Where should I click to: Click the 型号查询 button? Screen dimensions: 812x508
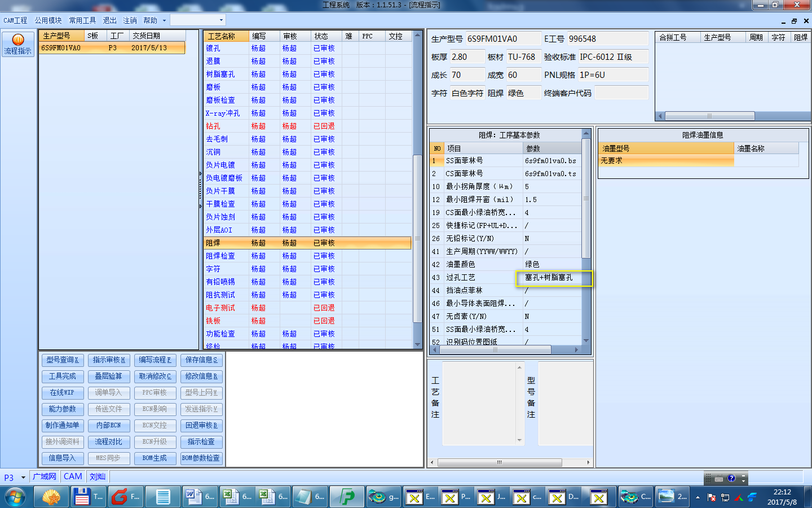tap(63, 360)
